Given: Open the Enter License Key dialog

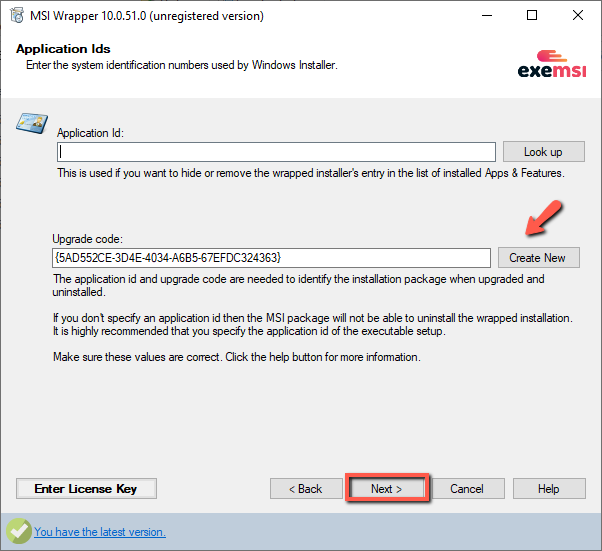Looking at the screenshot, I should pyautogui.click(x=86, y=488).
